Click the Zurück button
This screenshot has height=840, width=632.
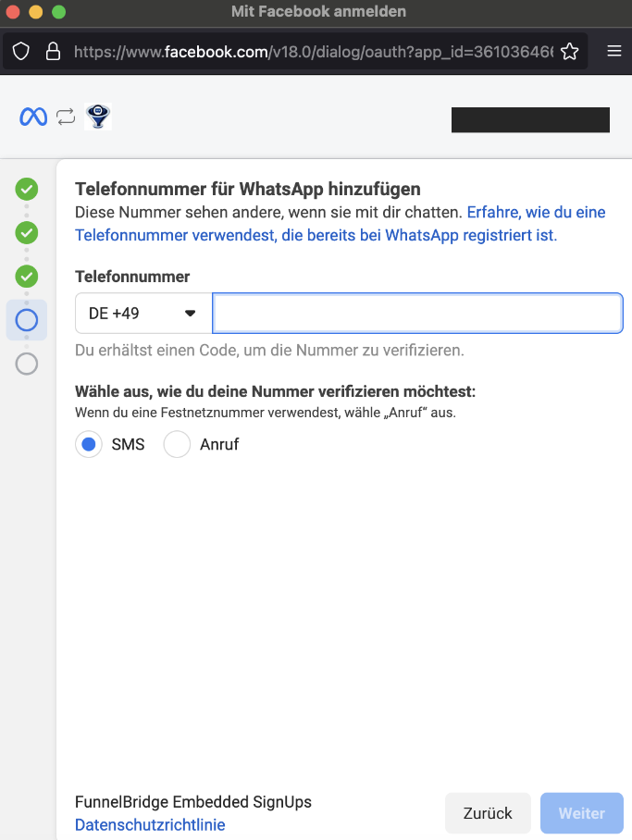pyautogui.click(x=488, y=814)
